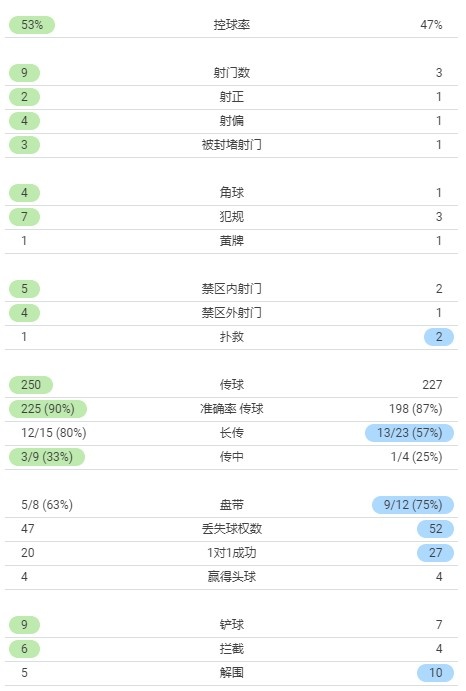Click the blue 10 clearances badge
Image resolution: width=466 pixels, height=691 pixels.
click(436, 672)
